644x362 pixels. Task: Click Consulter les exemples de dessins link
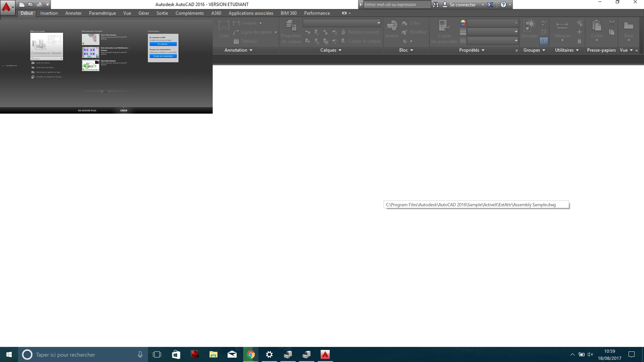pos(49,77)
